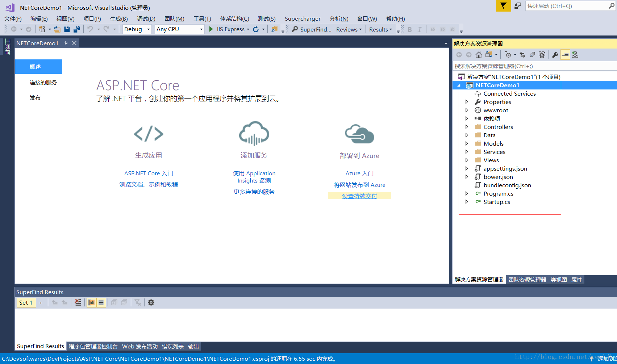Close the NETCoreDemo1 document tab

(x=74, y=43)
